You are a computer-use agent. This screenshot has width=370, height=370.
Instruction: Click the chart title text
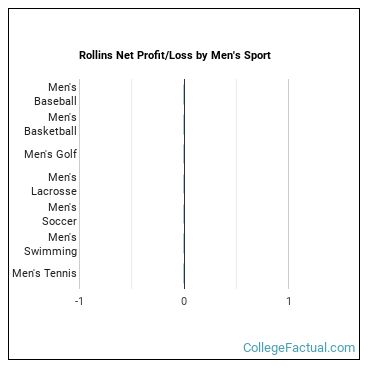tap(175, 55)
